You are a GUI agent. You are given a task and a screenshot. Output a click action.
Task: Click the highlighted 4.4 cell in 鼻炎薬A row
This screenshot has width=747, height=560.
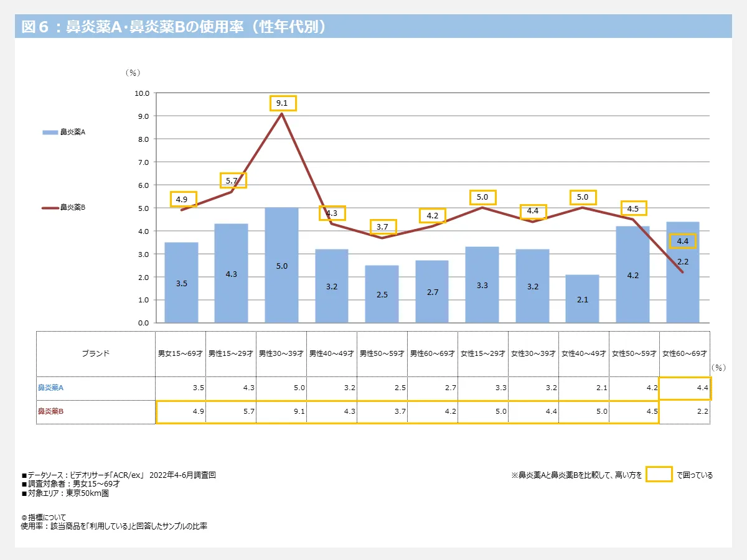pos(684,388)
